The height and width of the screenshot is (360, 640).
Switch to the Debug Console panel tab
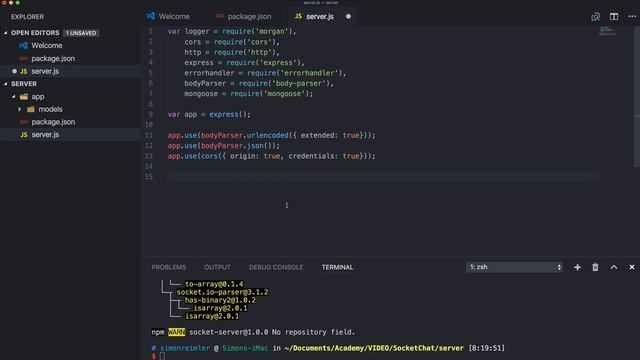tap(276, 267)
